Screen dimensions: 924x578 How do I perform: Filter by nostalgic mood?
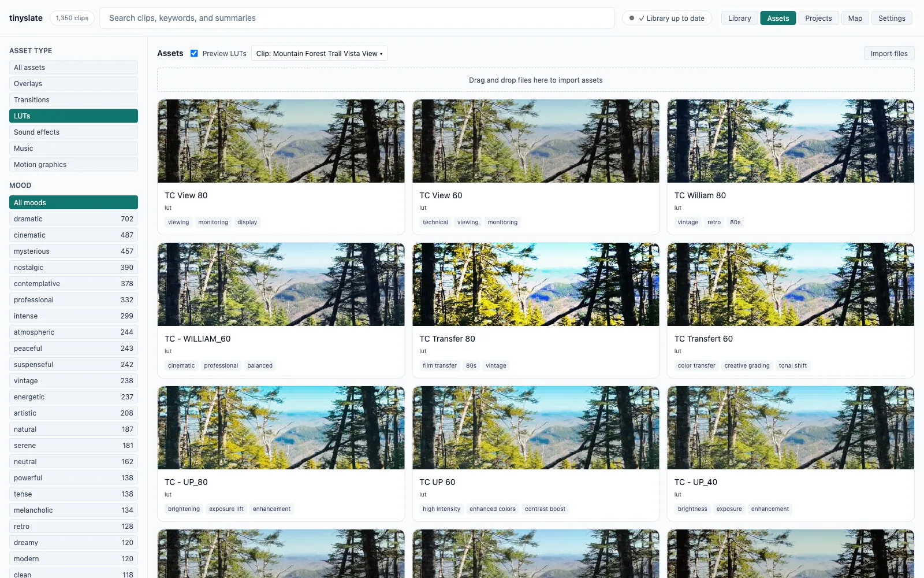coord(73,268)
